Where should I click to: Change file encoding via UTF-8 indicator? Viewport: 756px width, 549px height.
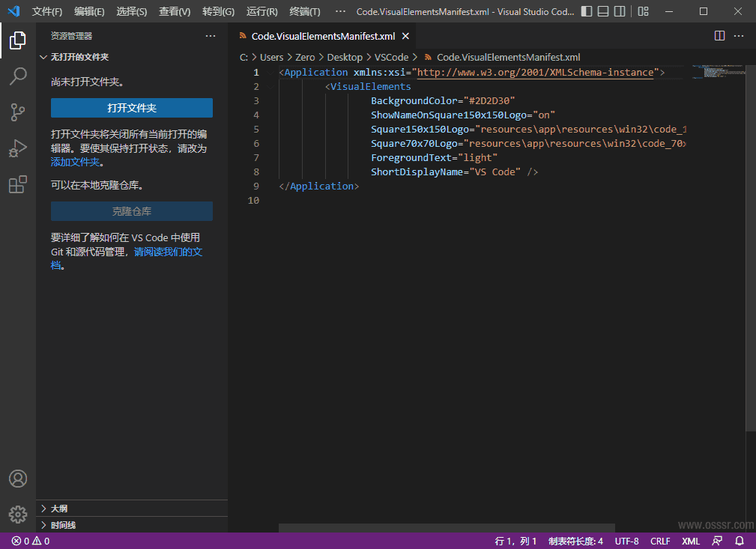(627, 541)
